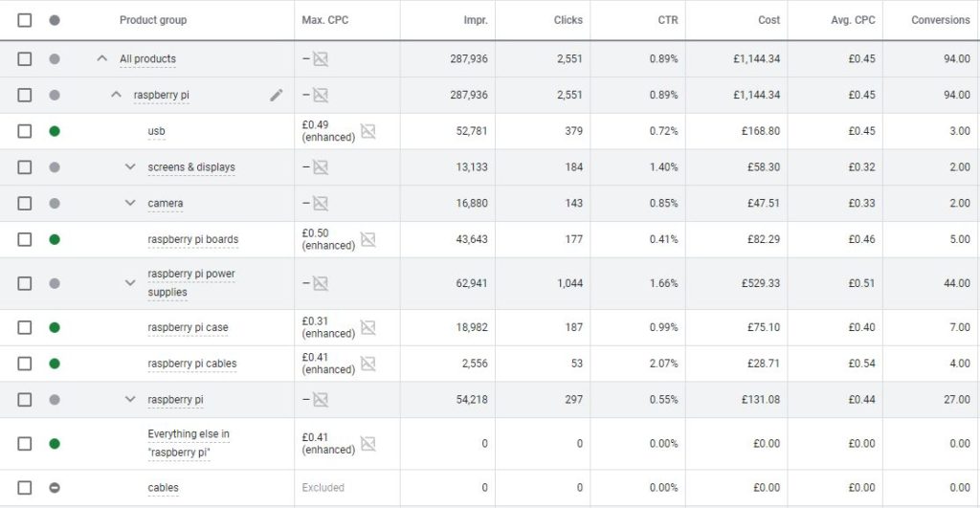Viewport: 980px width, 508px height.
Task: Click the bid chart icon in usb row
Action: click(x=367, y=131)
